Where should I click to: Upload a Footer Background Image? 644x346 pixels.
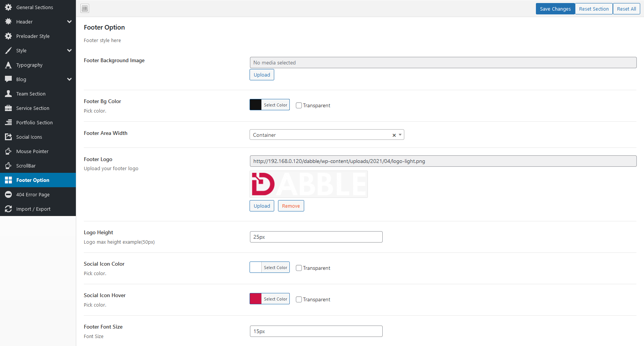coord(262,75)
